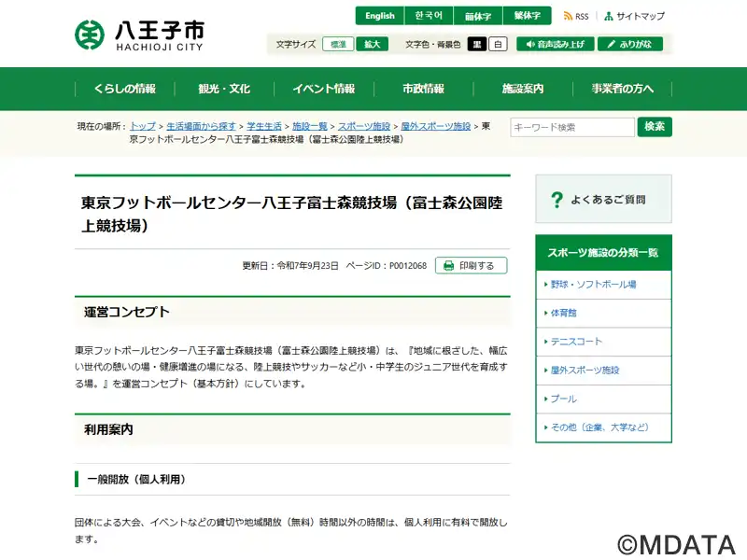Open よくあるご質問 question mark banner

[x=557, y=199]
